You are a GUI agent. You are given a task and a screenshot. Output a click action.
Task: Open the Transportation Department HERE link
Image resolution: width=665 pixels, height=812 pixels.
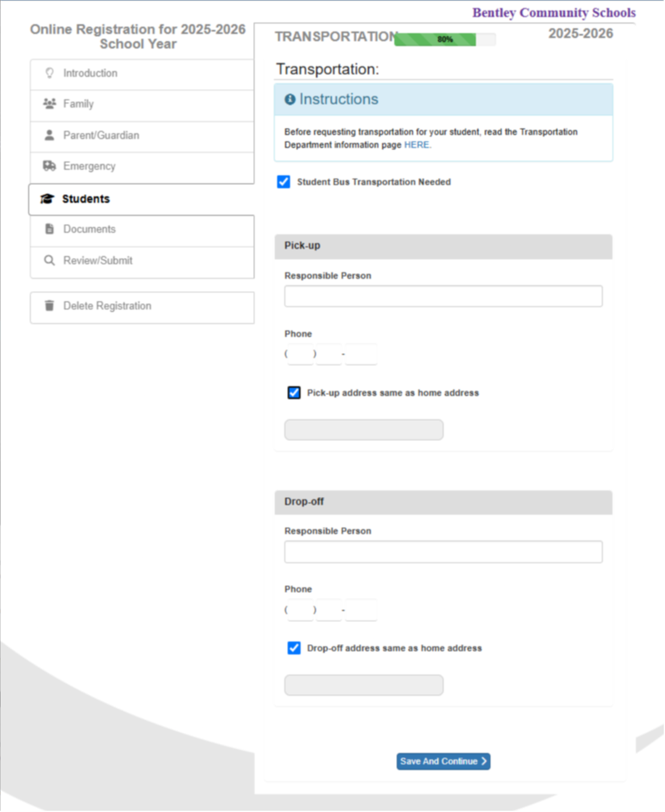416,145
